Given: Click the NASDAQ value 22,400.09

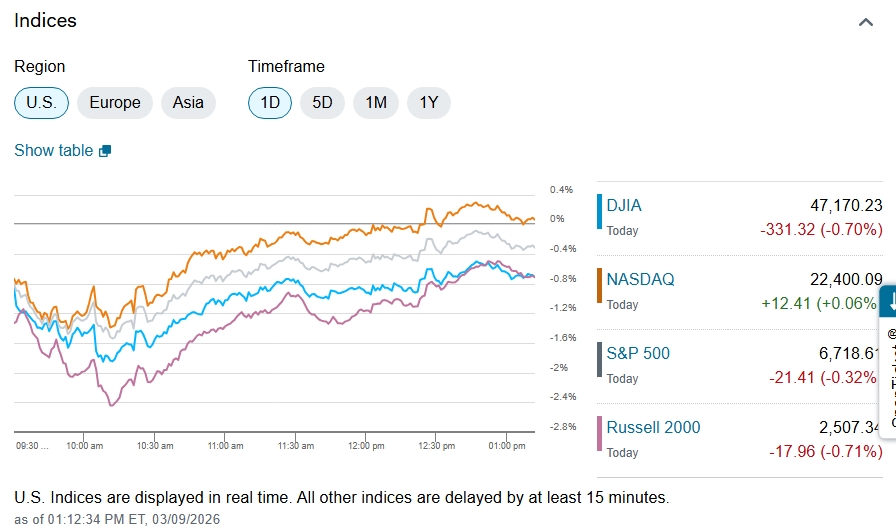Looking at the screenshot, I should [846, 279].
